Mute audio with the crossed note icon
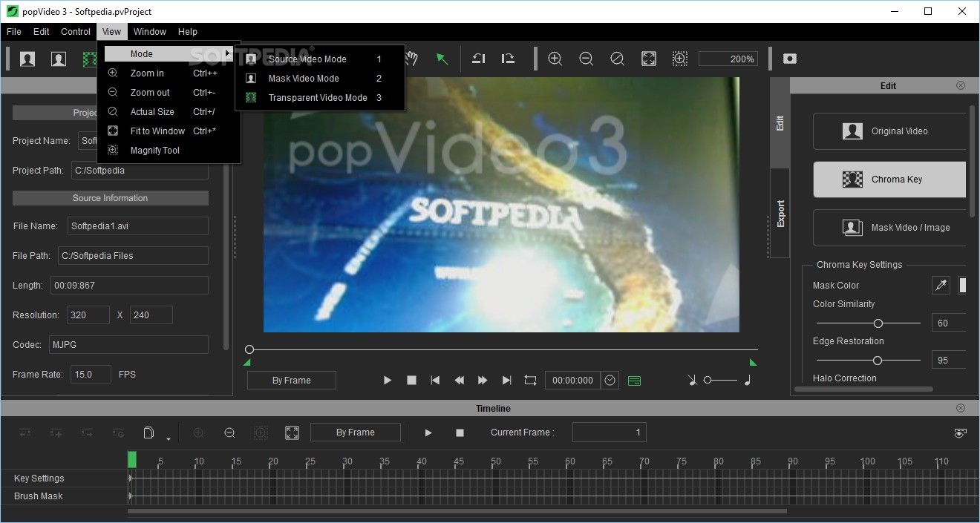This screenshot has width=980, height=523. (692, 381)
